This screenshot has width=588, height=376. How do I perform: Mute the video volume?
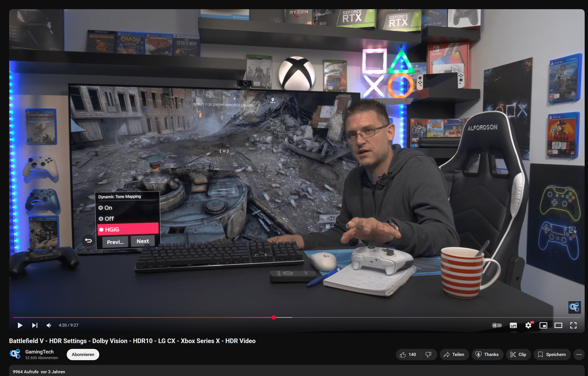[49, 325]
